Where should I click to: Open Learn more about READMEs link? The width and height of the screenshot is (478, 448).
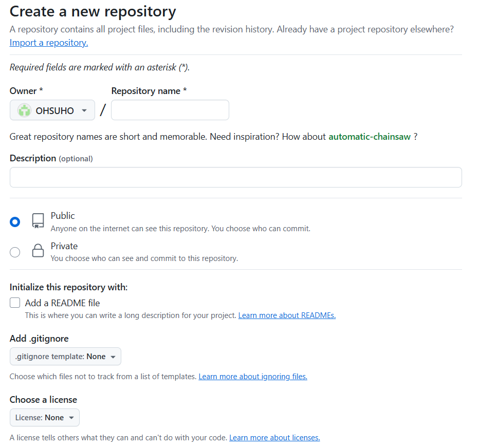point(287,315)
